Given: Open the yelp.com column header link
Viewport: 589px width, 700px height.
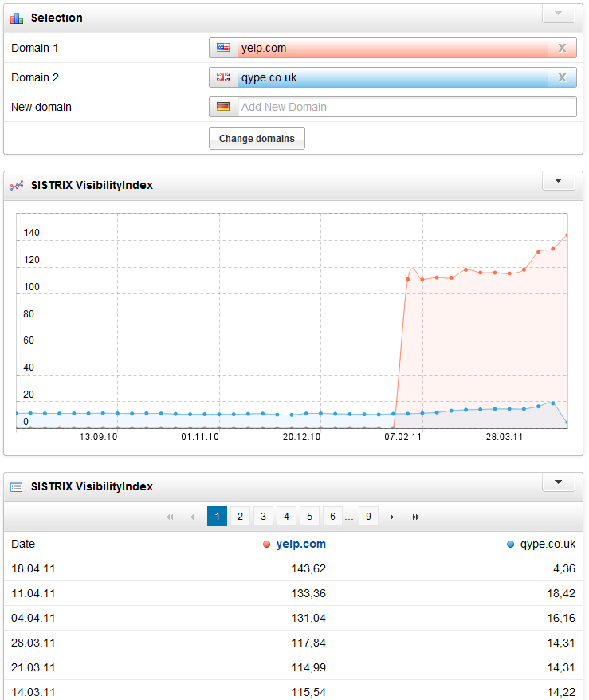Looking at the screenshot, I should [300, 544].
